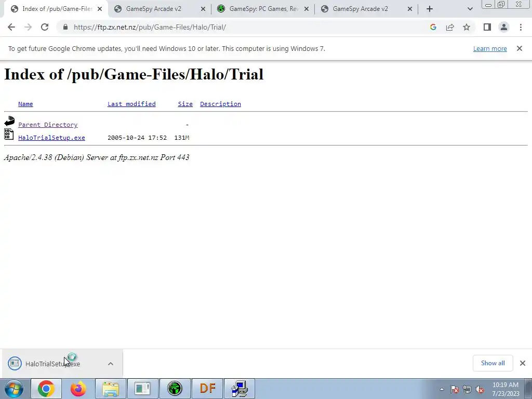This screenshot has width=532, height=399.
Task: Close the Index of /pub/Game-Files tab
Action: coord(99,9)
